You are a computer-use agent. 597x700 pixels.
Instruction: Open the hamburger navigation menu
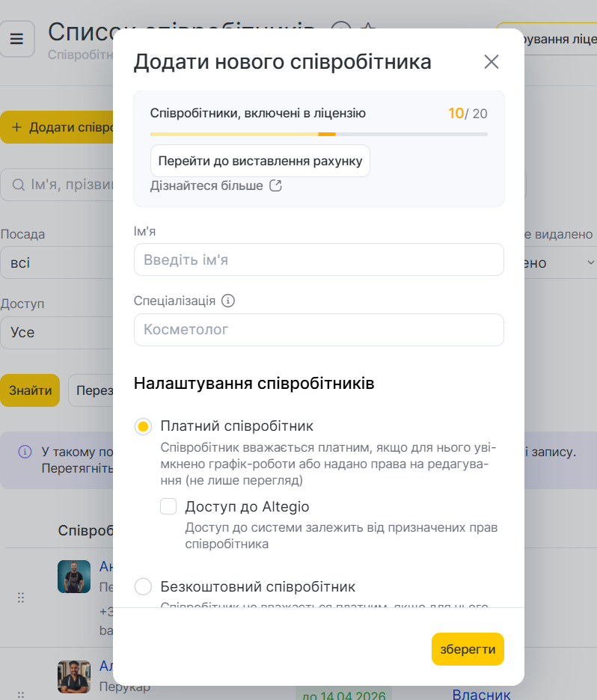click(x=17, y=39)
